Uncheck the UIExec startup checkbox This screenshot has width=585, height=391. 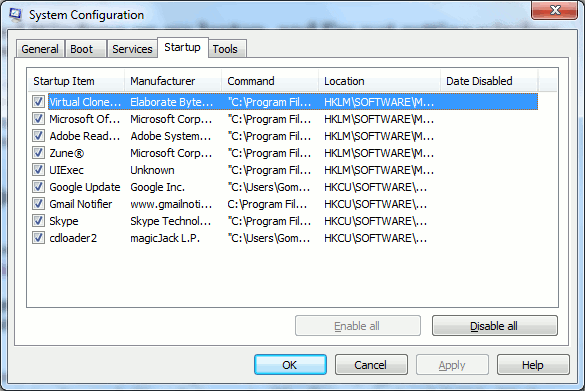[x=38, y=169]
